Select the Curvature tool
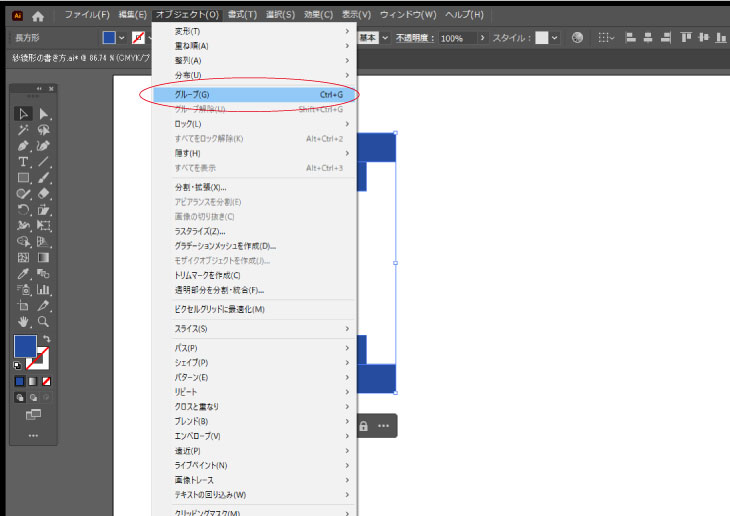Screen dimensions: 730x516 click(44, 146)
